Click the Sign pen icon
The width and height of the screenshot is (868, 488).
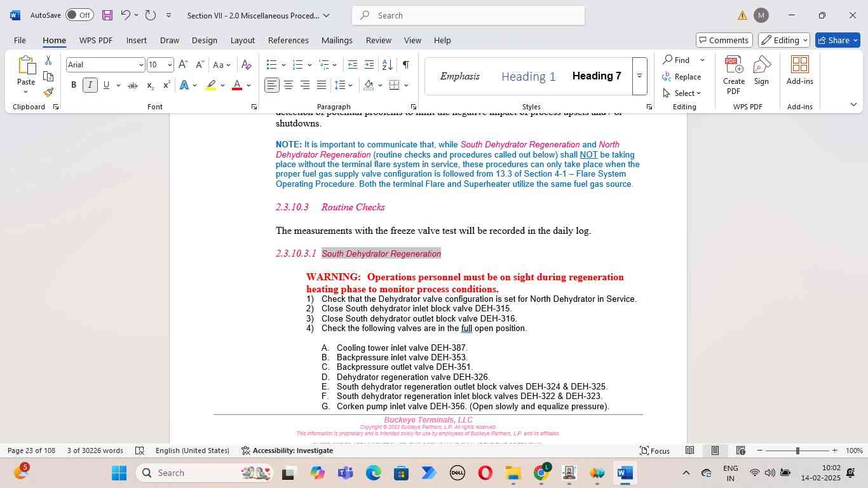pyautogui.click(x=761, y=70)
